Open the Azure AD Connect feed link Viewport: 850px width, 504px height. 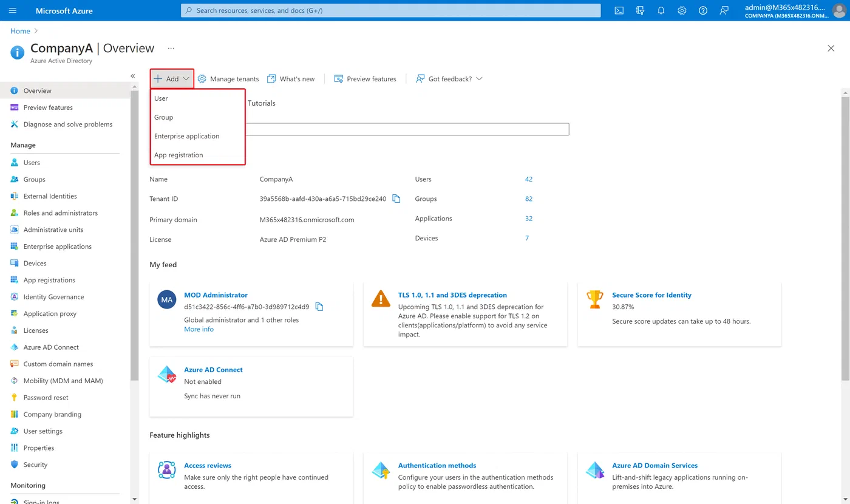click(213, 370)
